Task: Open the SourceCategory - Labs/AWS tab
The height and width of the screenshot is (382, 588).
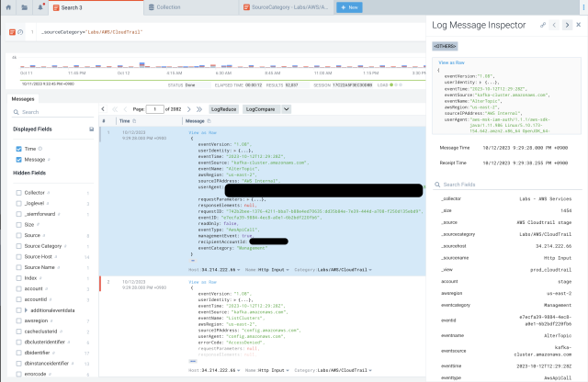Action: 286,7
